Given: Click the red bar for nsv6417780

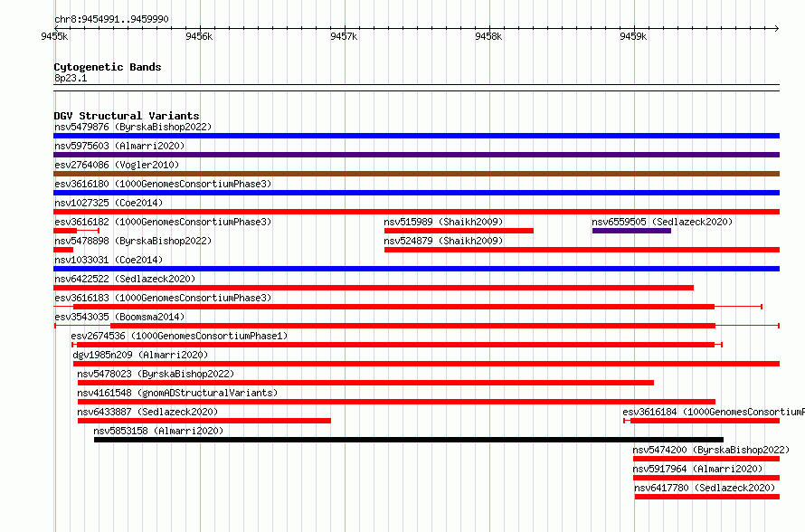Looking at the screenshot, I should pos(707,497).
